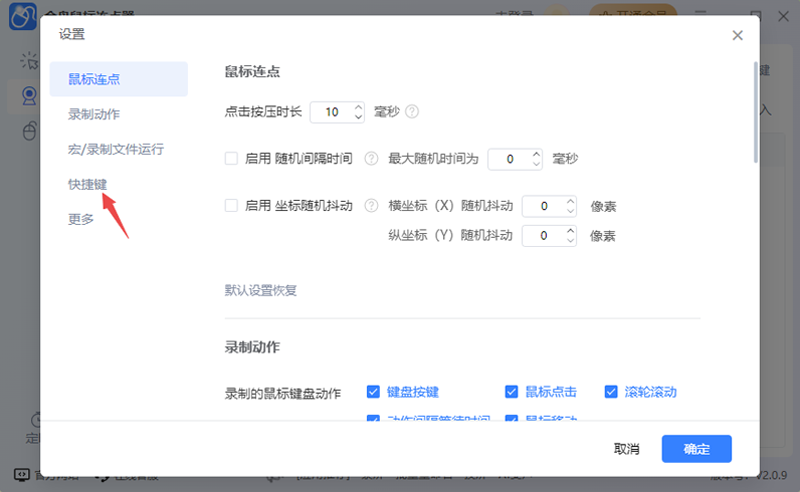The height and width of the screenshot is (492, 800).
Task: Click the 纵坐标 (Y) 随机抖动 field
Action: click(544, 236)
